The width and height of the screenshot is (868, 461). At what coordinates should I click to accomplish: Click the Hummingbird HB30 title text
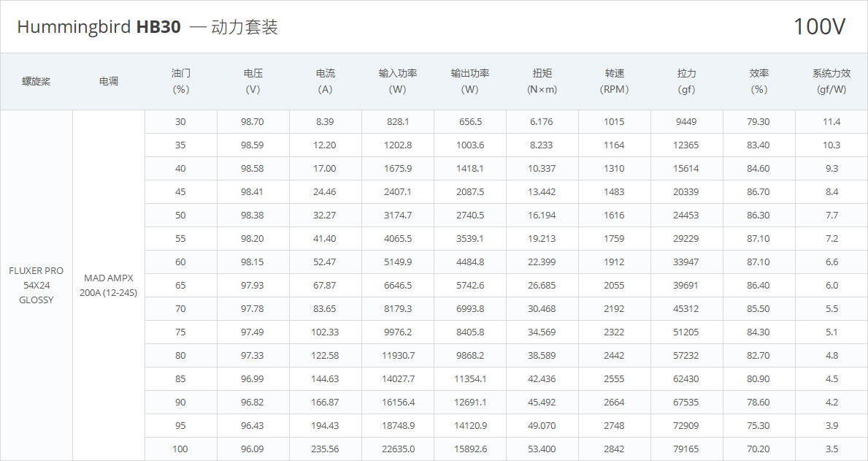(99, 26)
